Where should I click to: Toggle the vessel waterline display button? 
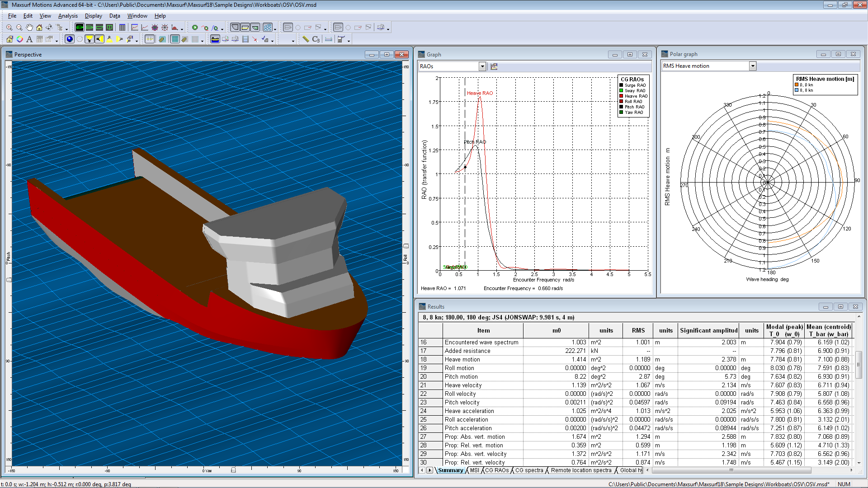pos(215,39)
